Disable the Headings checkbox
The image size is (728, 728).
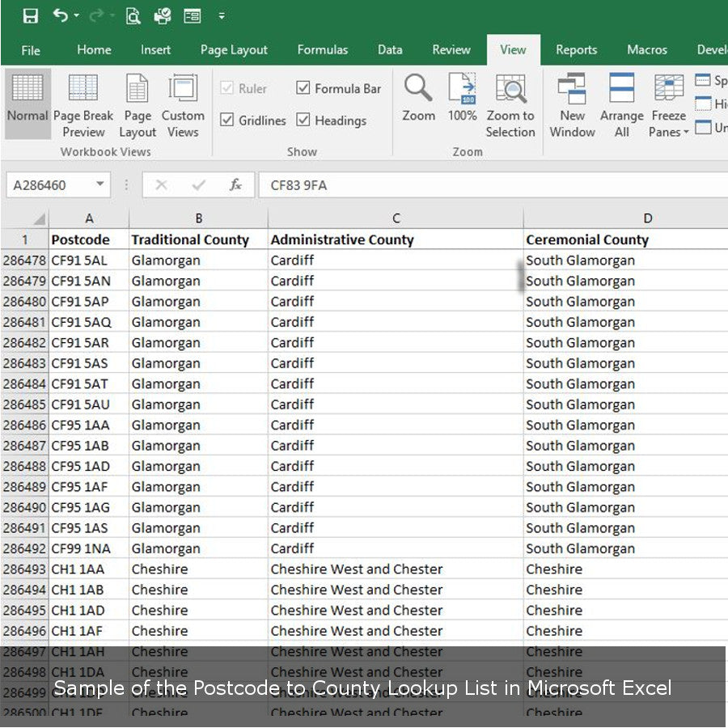click(303, 121)
